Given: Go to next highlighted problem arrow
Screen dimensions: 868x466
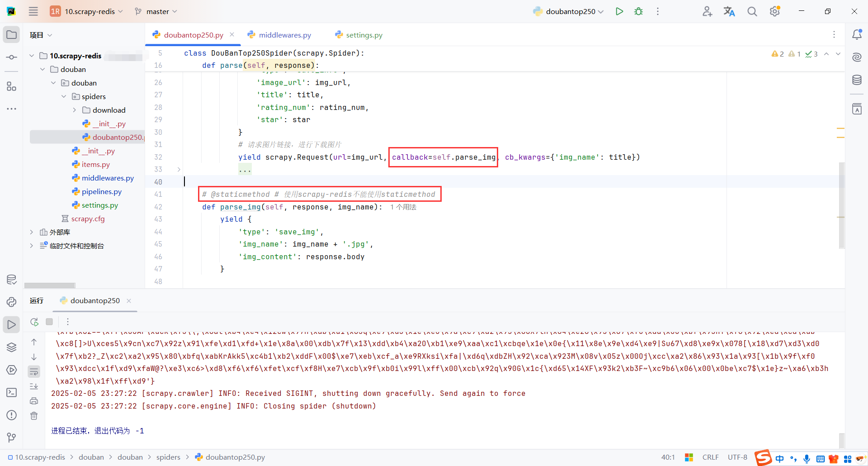Looking at the screenshot, I should point(838,54).
